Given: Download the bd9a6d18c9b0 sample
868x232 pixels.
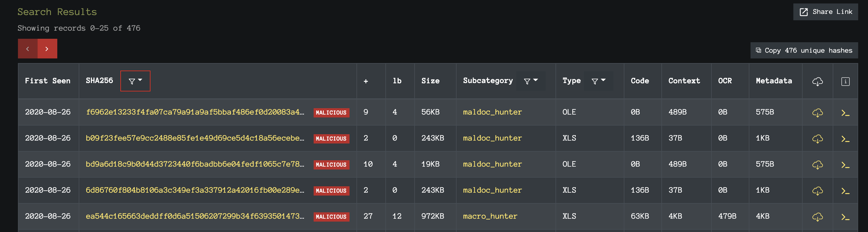Looking at the screenshot, I should pos(817,165).
